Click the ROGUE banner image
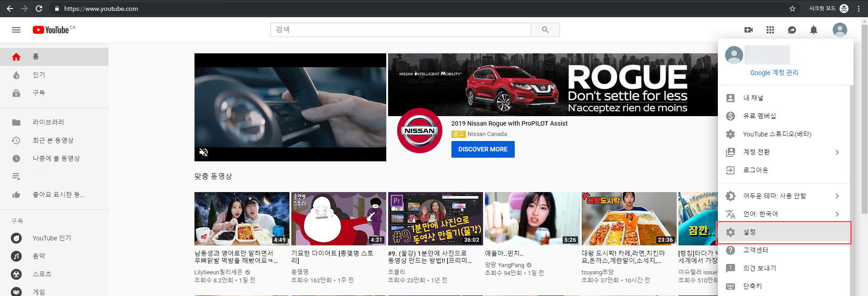868x296 pixels. (553, 85)
